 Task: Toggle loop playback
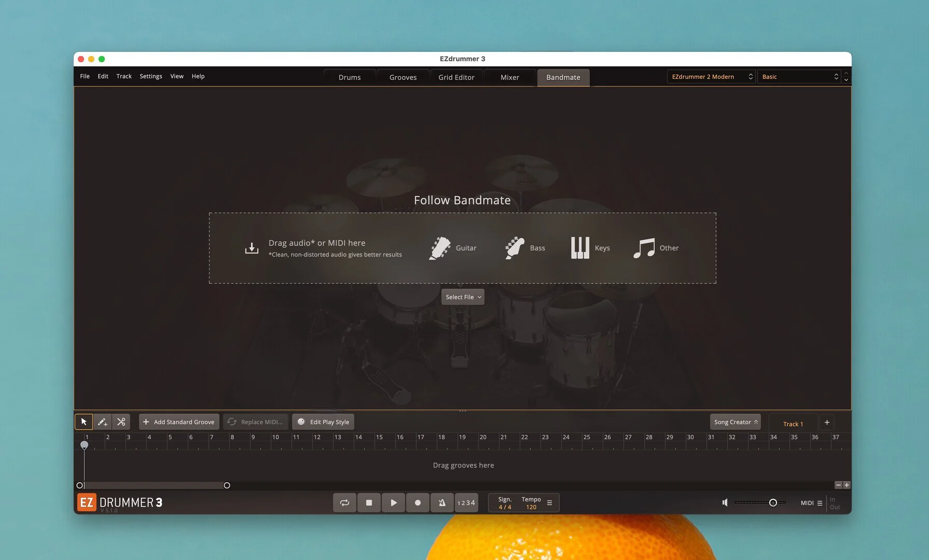click(x=344, y=502)
